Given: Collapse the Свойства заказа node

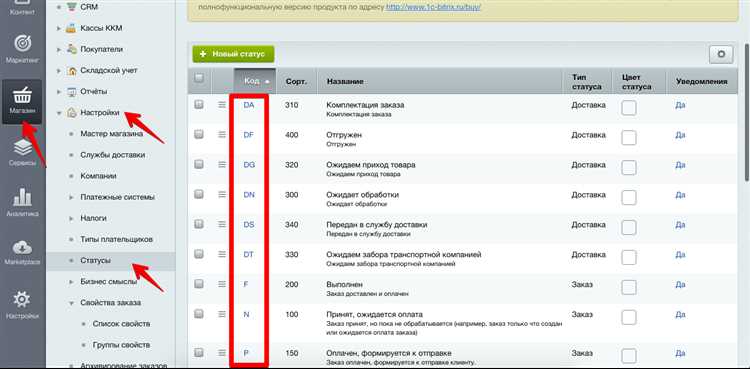Looking at the screenshot, I should [71, 303].
